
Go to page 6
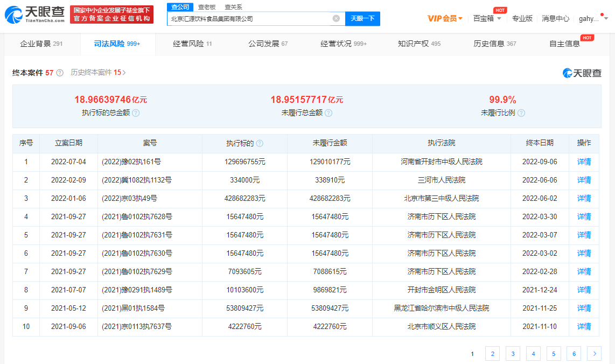[574, 353]
